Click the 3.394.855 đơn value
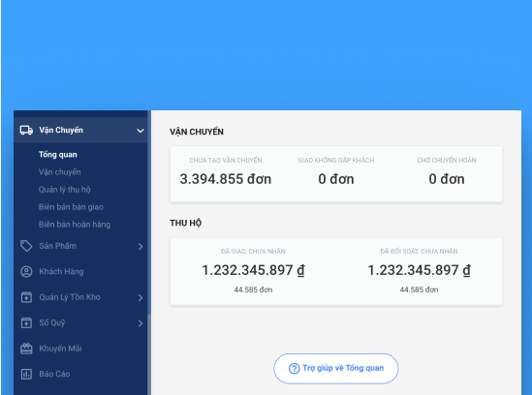The height and width of the screenshot is (395, 532). click(x=226, y=179)
